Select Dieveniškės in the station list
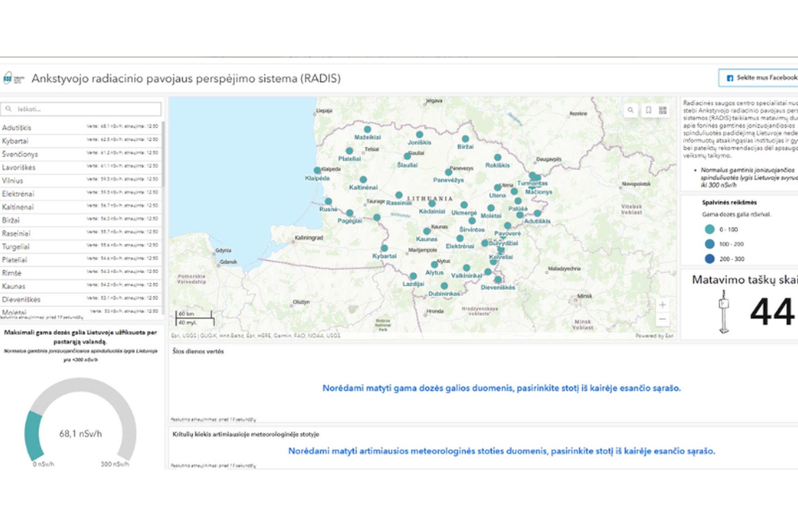This screenshot has height=532, width=798. pyautogui.click(x=80, y=299)
